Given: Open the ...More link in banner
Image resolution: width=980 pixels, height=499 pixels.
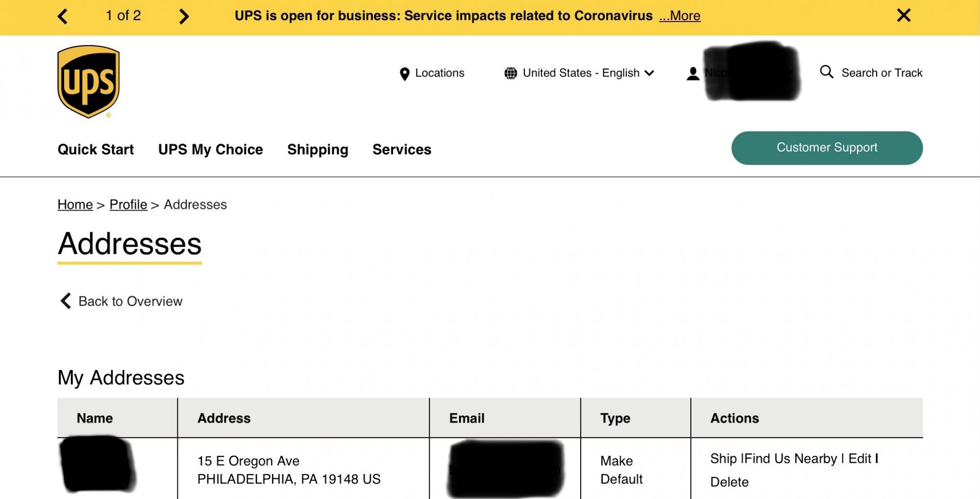Looking at the screenshot, I should coord(680,16).
